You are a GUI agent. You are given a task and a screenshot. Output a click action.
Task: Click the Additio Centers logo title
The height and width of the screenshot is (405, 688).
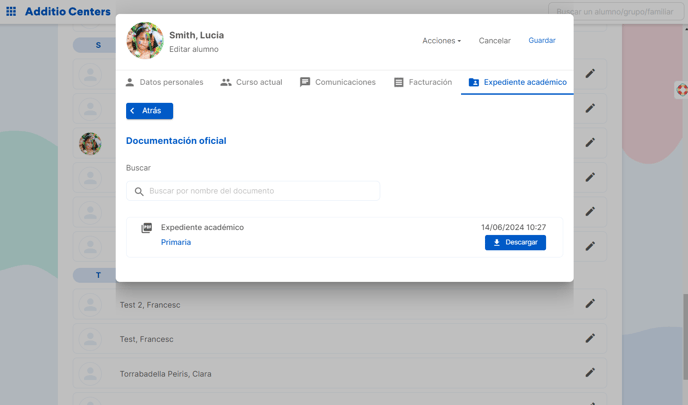pyautogui.click(x=68, y=11)
